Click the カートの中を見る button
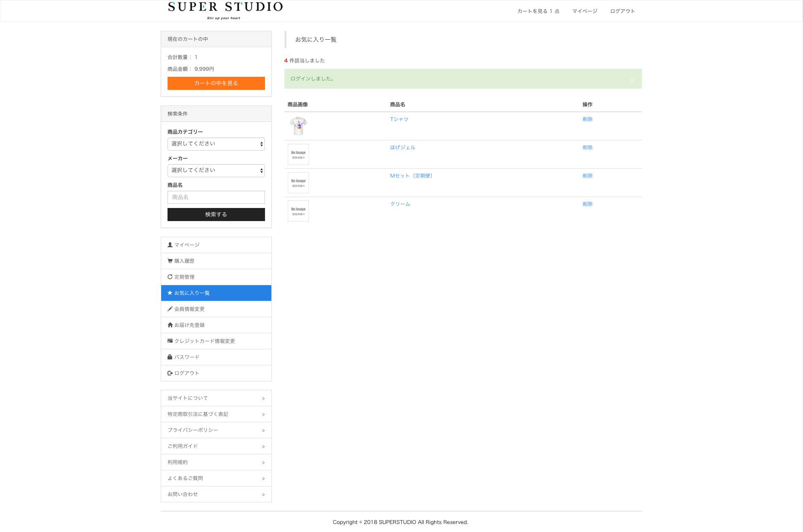The height and width of the screenshot is (532, 803). [x=216, y=83]
